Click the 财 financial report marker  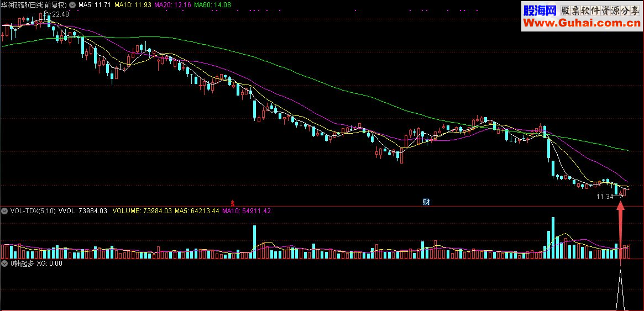426,202
